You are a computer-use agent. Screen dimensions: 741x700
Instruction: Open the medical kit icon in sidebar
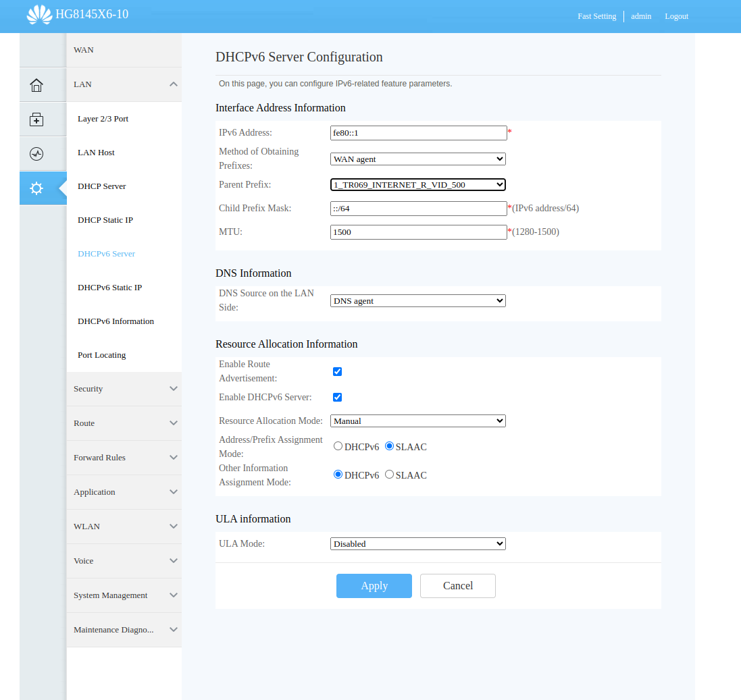click(36, 119)
